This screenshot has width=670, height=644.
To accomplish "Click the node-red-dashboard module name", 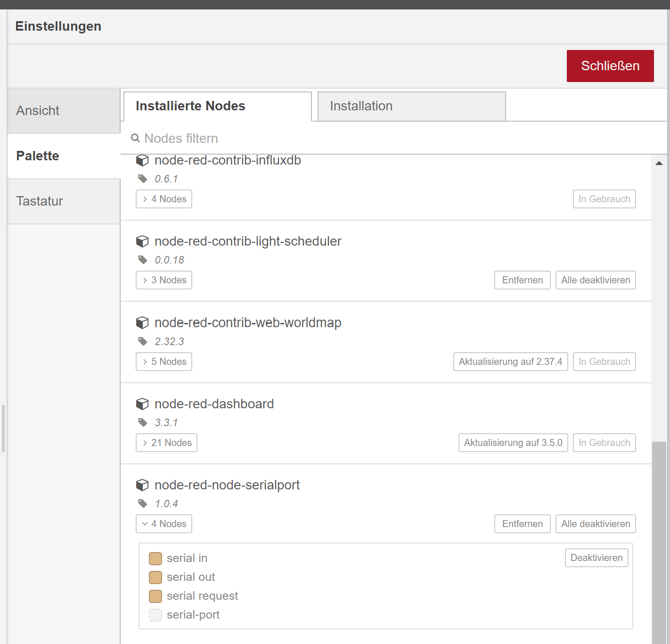I will pos(214,404).
